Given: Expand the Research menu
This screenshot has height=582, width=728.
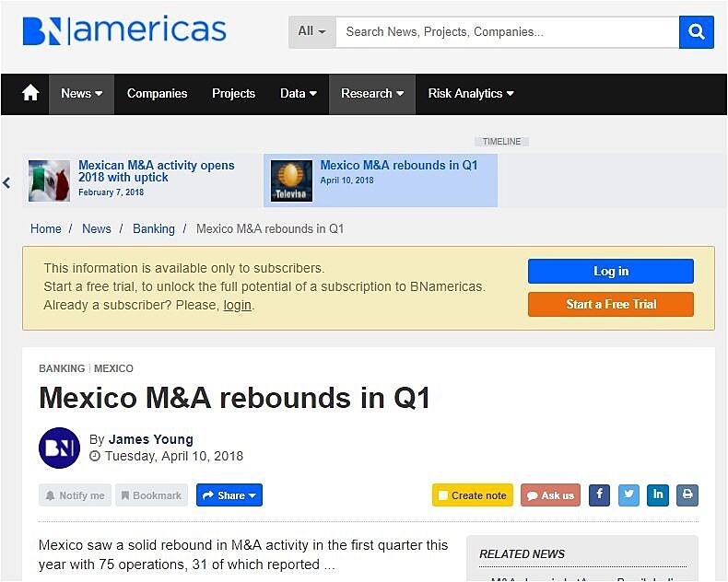Looking at the screenshot, I should [x=372, y=94].
